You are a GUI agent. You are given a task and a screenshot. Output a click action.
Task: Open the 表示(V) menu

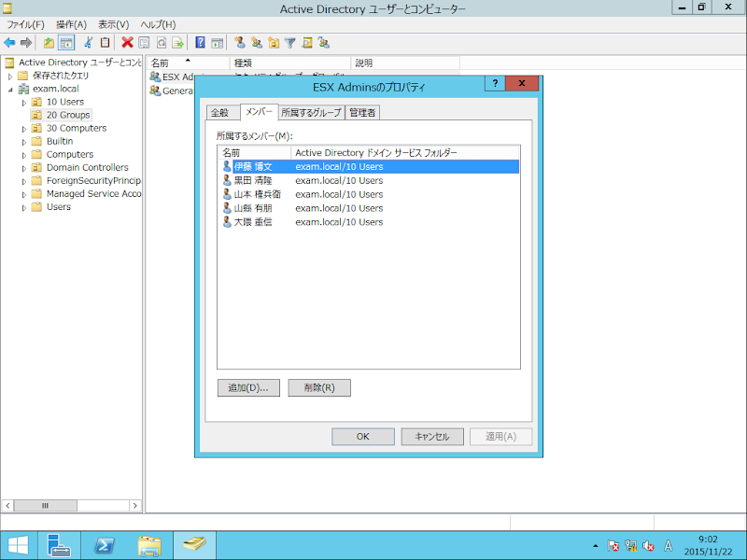click(x=113, y=25)
